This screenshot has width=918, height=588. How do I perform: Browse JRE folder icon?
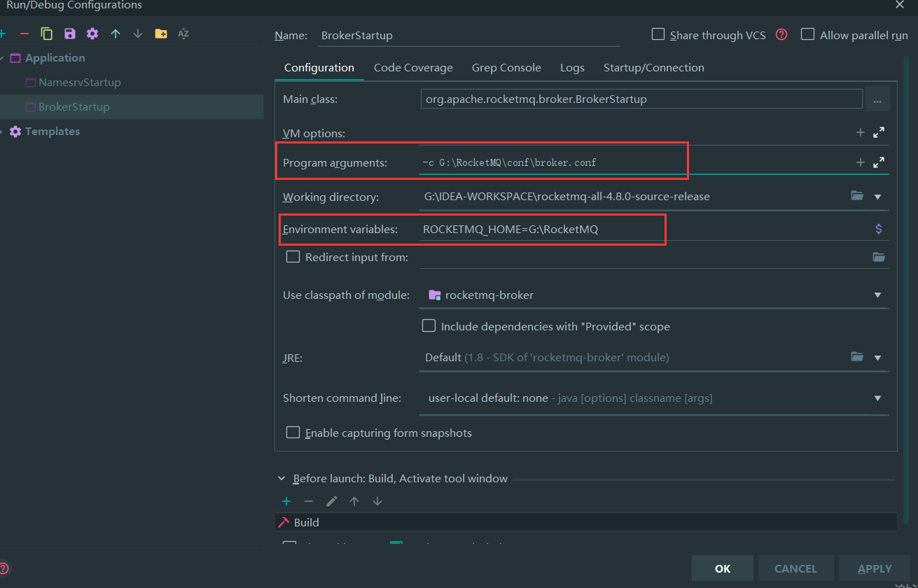pyautogui.click(x=857, y=357)
